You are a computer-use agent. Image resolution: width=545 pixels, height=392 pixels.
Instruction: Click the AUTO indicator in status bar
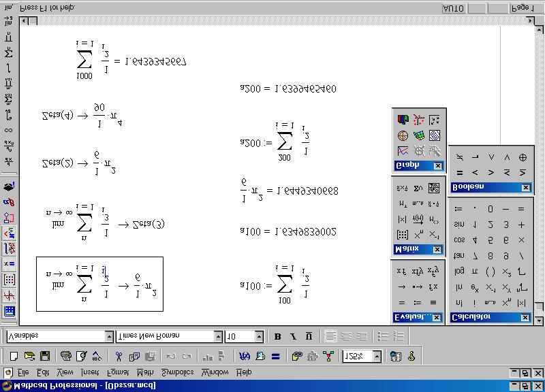coord(454,8)
